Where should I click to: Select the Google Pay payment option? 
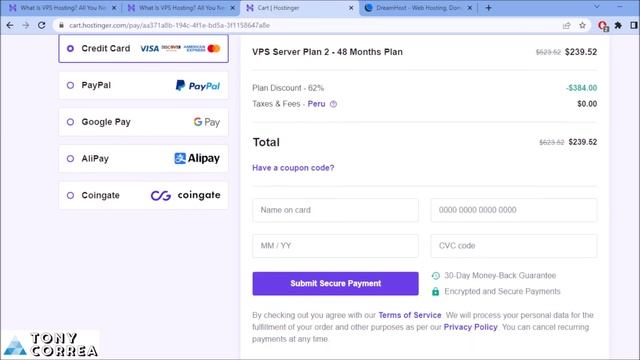143,122
